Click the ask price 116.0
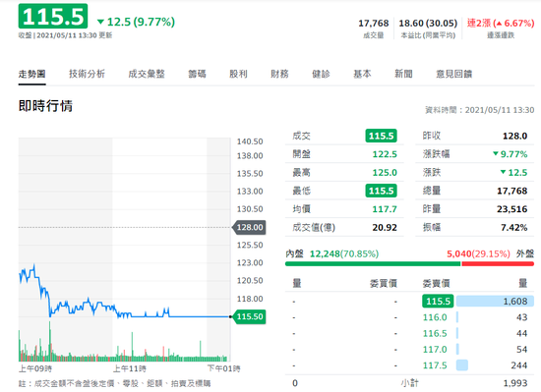541x392 pixels. coord(435,317)
